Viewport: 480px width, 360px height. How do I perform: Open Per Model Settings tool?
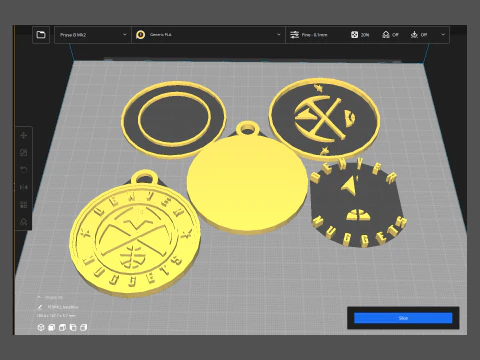[x=24, y=205]
